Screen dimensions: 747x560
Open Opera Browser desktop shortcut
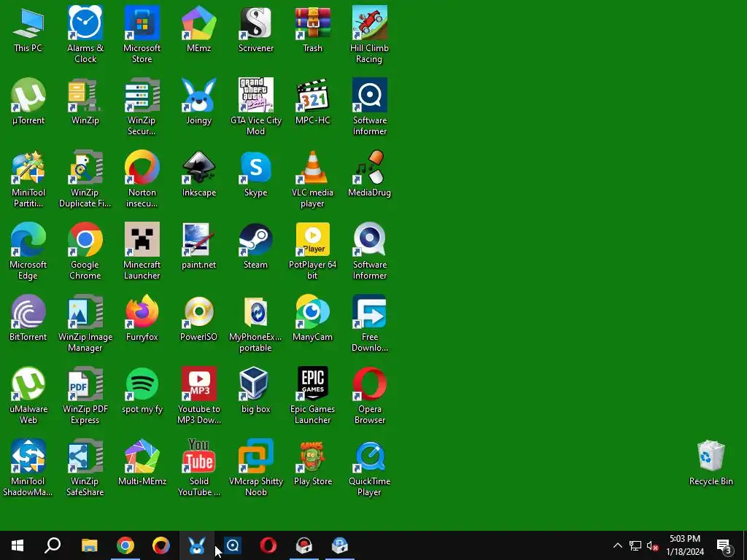click(x=369, y=395)
